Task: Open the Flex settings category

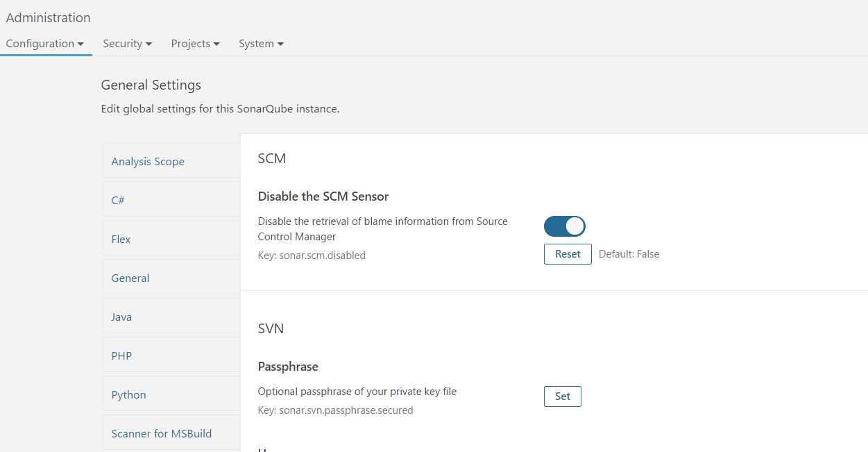Action: click(171, 239)
